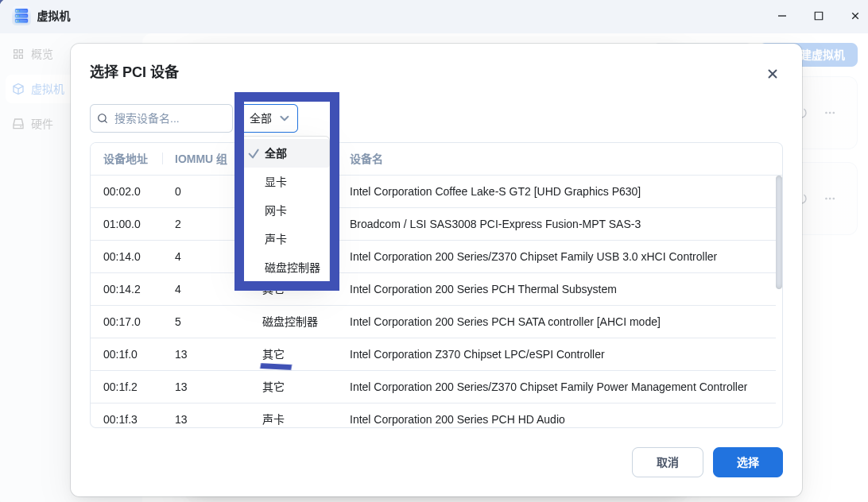Filter devices by 网卡
Image resolution: width=868 pixels, height=502 pixels.
[x=276, y=210]
